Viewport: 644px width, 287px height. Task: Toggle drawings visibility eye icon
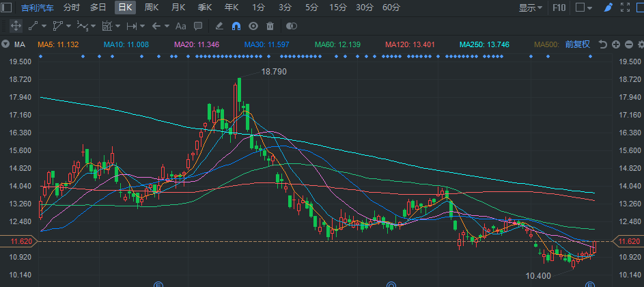point(253,26)
